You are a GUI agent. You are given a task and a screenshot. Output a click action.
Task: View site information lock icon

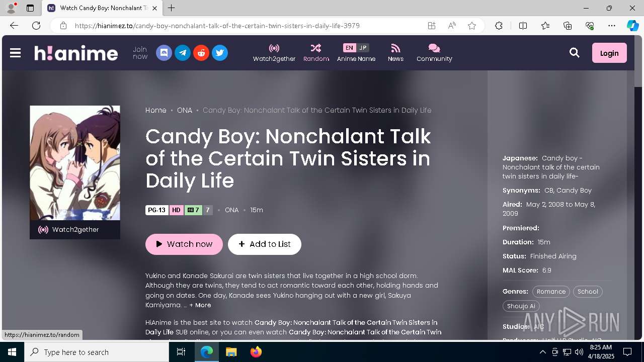click(63, 26)
